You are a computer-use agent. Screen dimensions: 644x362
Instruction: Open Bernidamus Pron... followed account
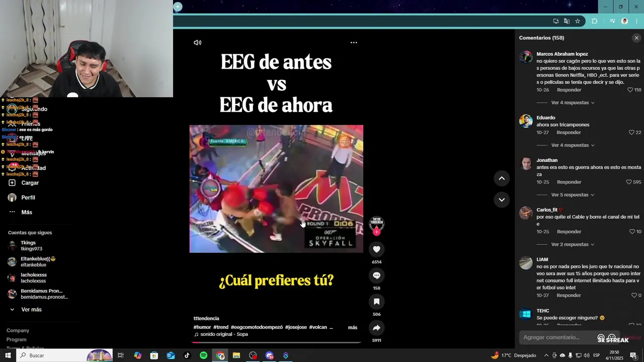[38, 294]
